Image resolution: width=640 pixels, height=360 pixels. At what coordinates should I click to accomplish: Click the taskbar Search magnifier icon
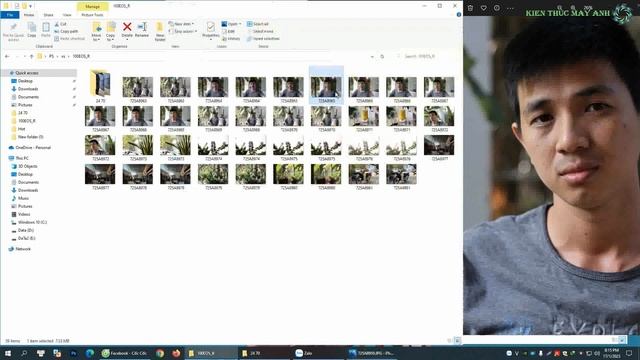click(24, 353)
